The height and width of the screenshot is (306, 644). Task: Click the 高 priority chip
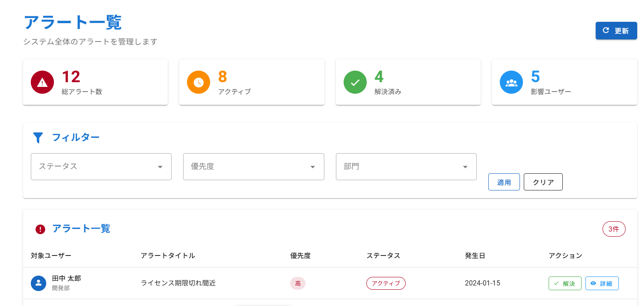click(298, 283)
